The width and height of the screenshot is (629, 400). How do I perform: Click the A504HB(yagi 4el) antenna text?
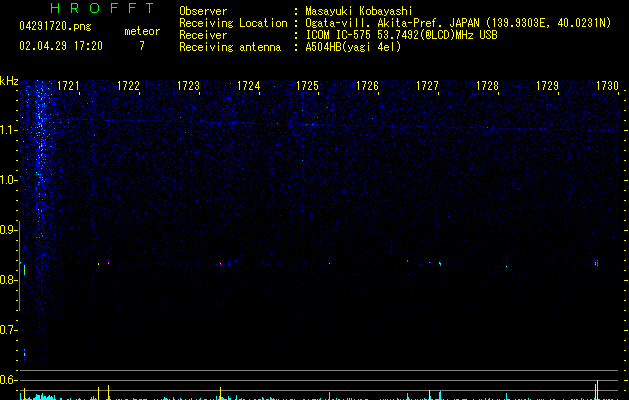pos(353,47)
